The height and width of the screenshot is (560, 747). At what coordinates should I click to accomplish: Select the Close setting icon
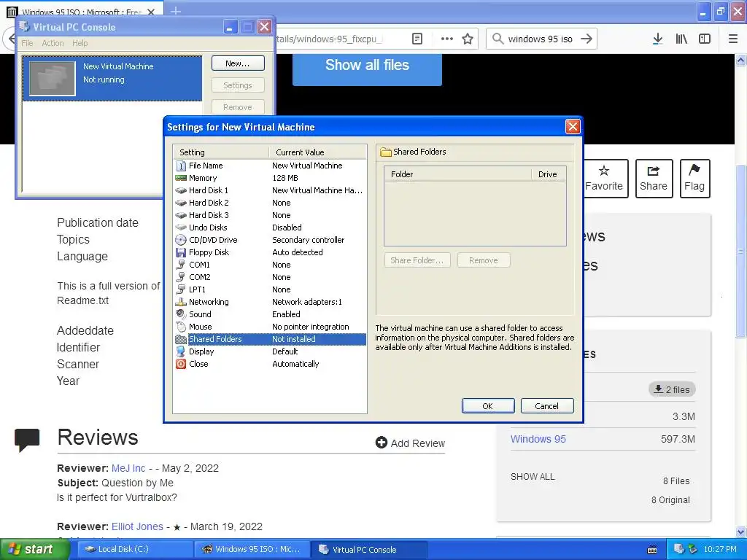pos(181,364)
